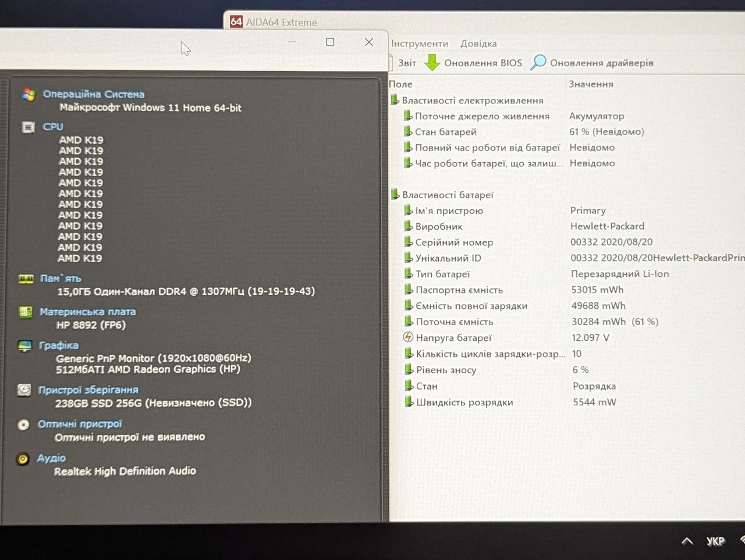Screen dimensions: 745x560
Task: Open the Інструменти menu
Action: pyautogui.click(x=420, y=44)
